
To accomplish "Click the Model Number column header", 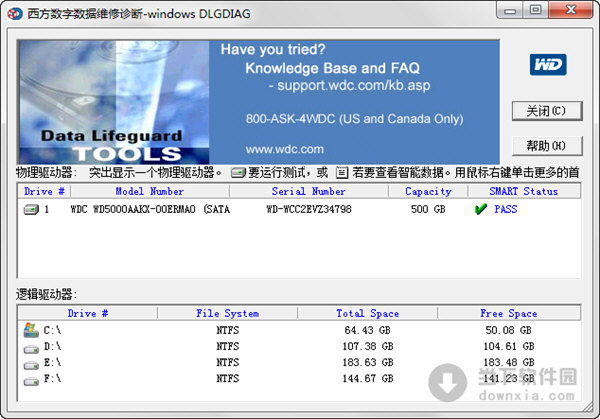I will pyautogui.click(x=149, y=191).
